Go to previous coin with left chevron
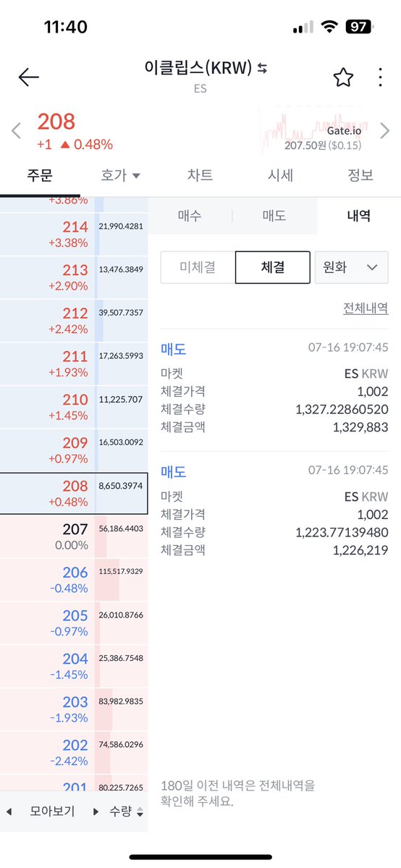This screenshot has height=868, width=401. click(16, 131)
